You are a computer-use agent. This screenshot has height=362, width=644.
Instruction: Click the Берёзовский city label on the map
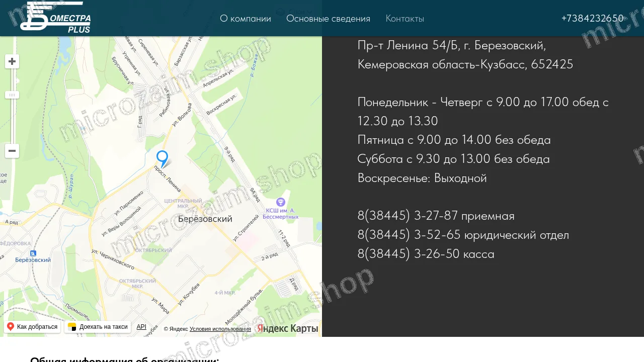click(205, 219)
